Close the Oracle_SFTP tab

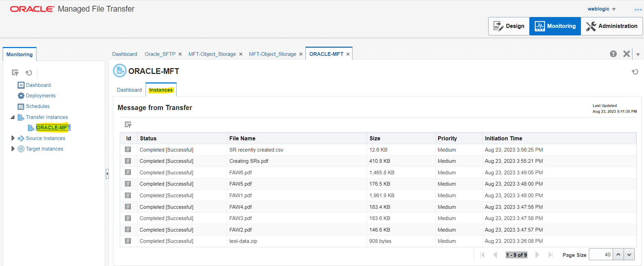(x=180, y=54)
